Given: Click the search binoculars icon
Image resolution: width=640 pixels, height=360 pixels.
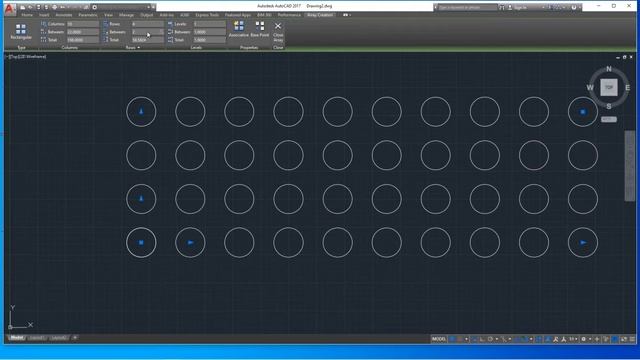Looking at the screenshot, I should point(502,7).
